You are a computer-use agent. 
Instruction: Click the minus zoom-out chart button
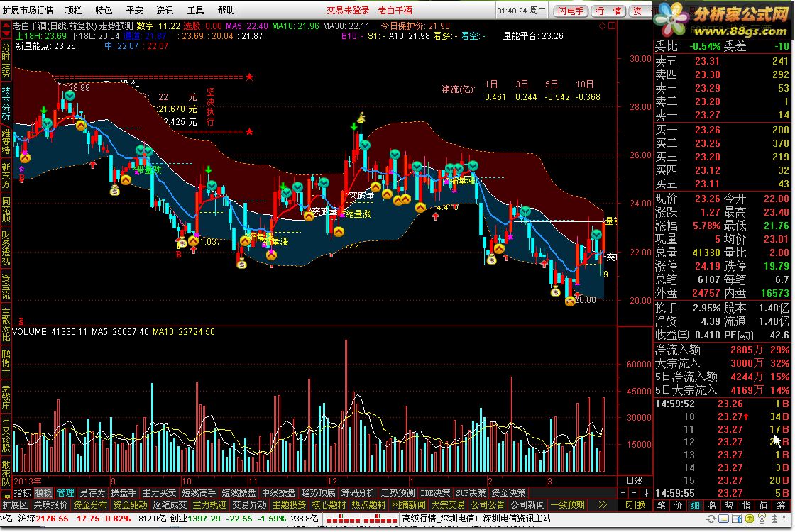pos(635,492)
